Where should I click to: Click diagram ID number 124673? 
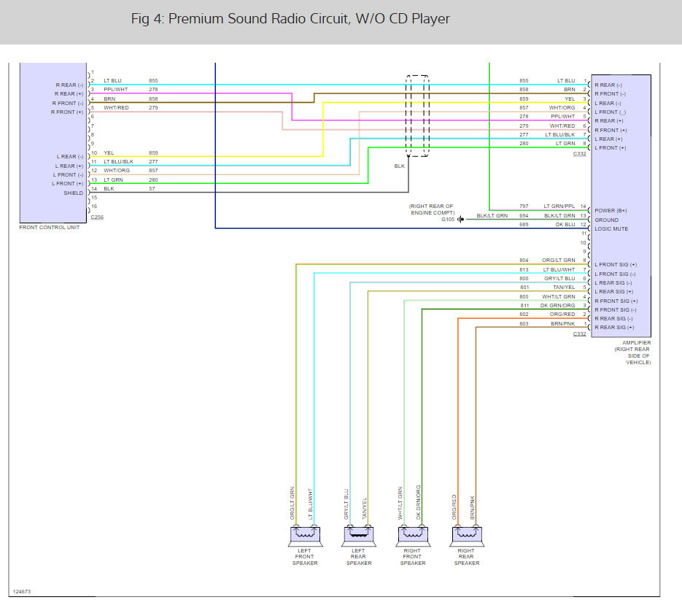click(x=22, y=592)
